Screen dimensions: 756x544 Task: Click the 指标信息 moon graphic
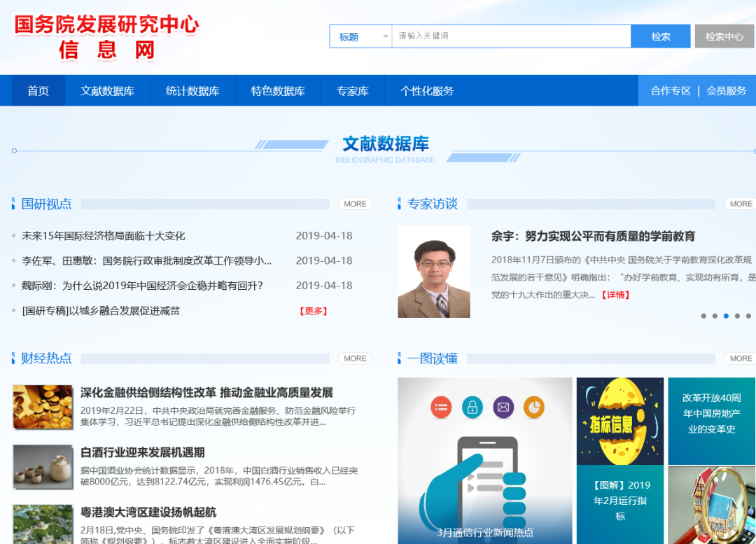[619, 420]
